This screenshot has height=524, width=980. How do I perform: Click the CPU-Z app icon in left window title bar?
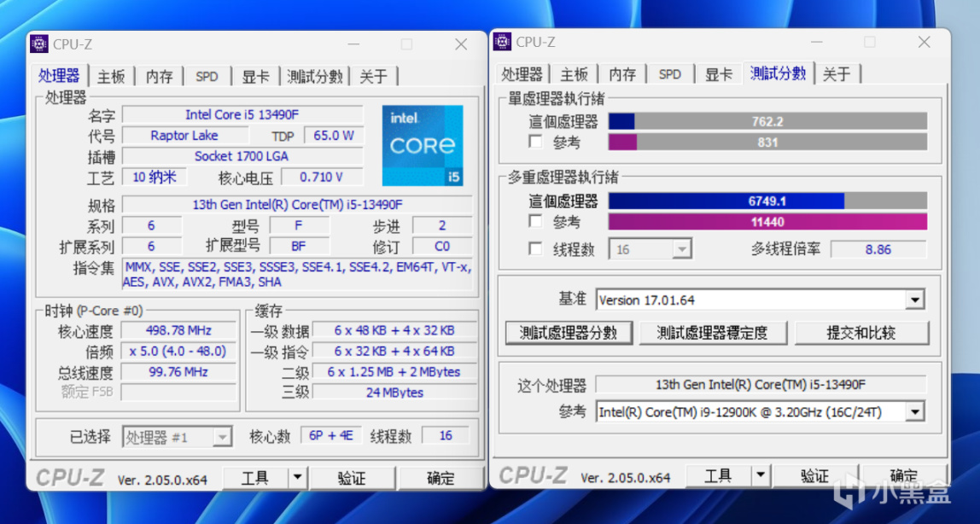pos(38,44)
